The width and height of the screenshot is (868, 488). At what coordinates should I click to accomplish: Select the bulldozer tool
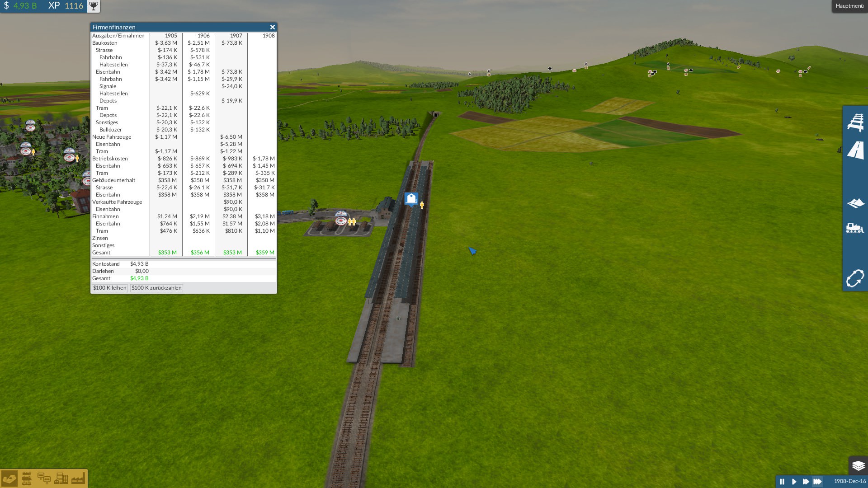855,228
